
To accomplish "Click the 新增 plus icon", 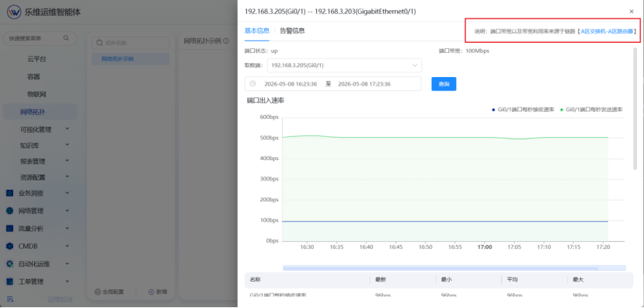I will point(151,292).
